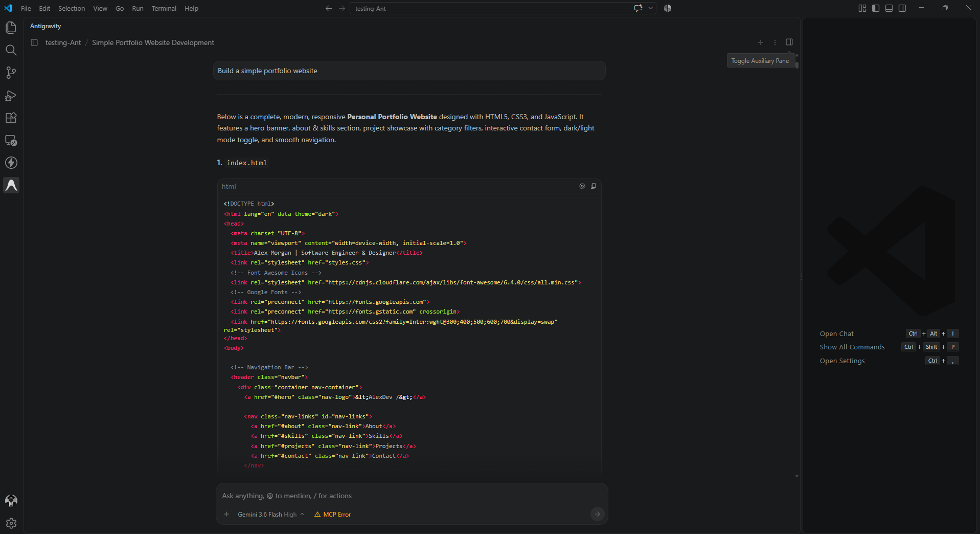Add context with the plus icon in chat input
The image size is (980, 534).
point(226,514)
